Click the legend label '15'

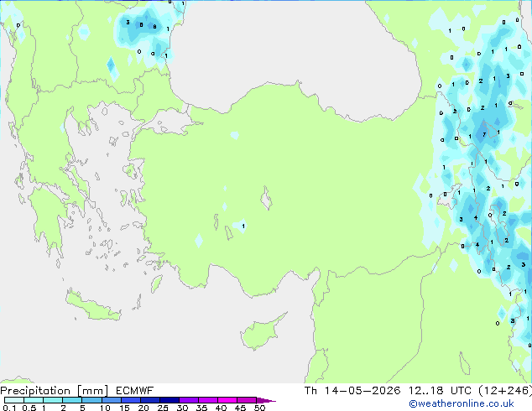click(124, 408)
